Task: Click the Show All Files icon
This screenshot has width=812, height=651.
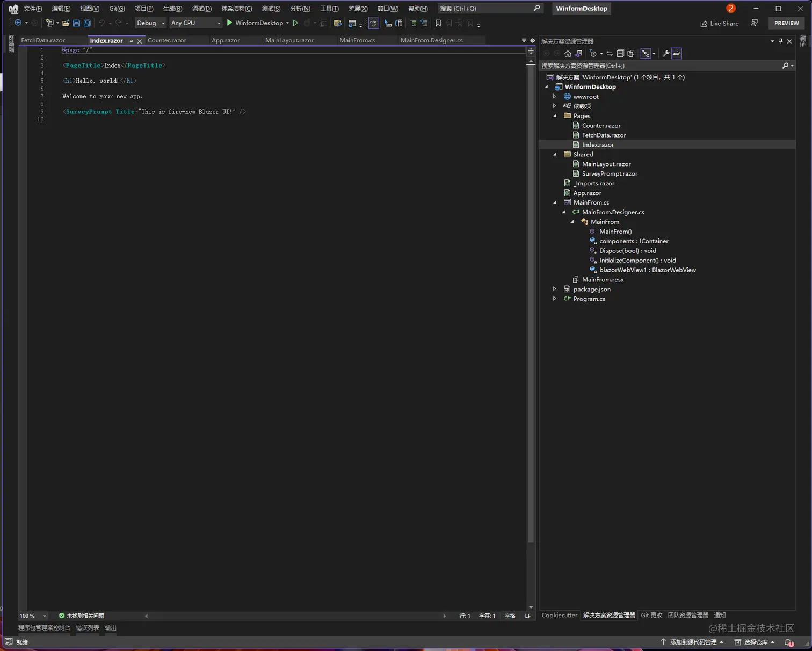Action: (x=631, y=53)
